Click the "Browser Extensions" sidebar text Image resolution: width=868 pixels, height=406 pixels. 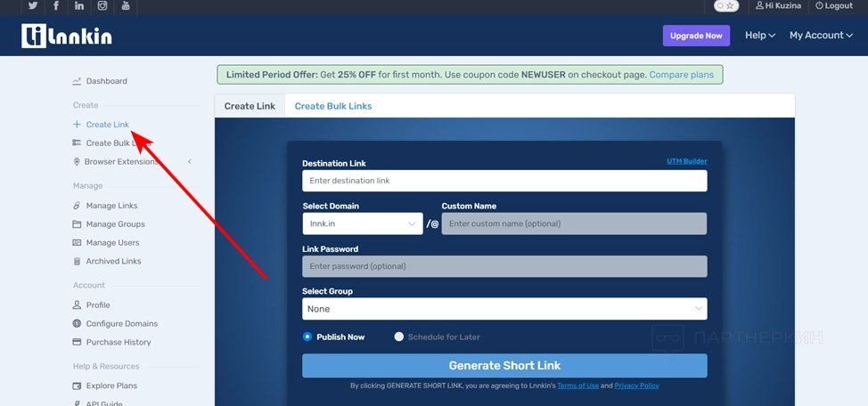(x=121, y=162)
